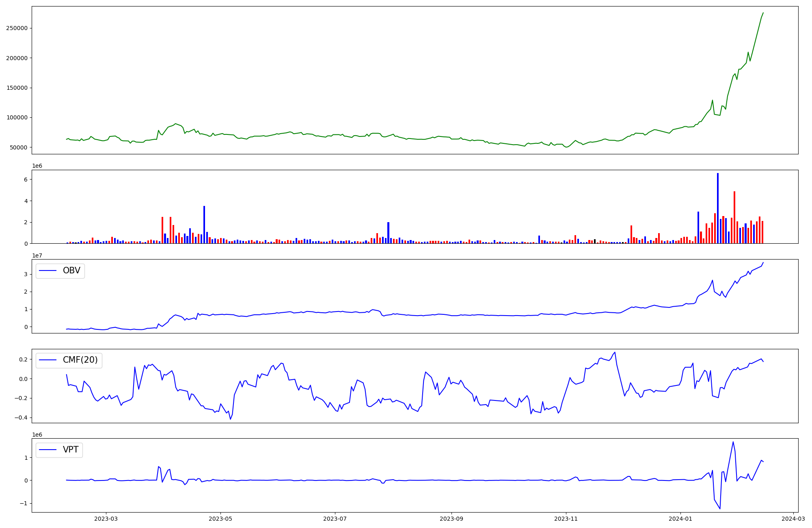Screen dimensions: 812x528
Task: Click the 1e7 exponent label above OBV chart
Action: point(37,255)
